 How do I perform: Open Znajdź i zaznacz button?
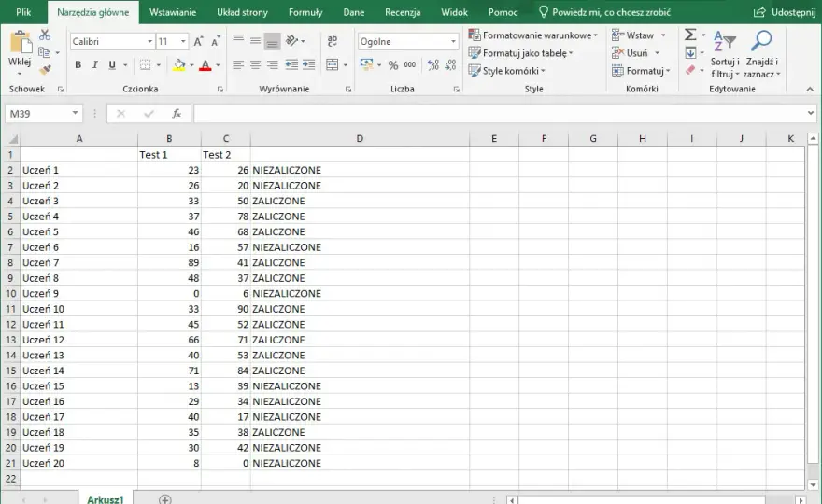pos(761,54)
